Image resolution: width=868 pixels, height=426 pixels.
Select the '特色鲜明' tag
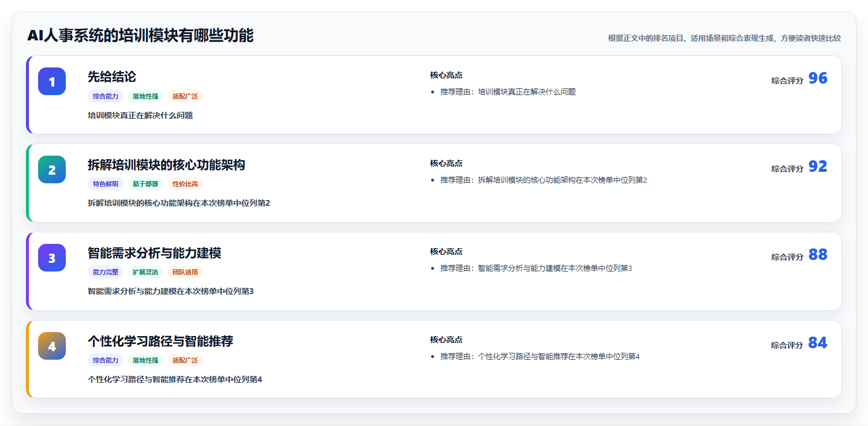pos(106,184)
